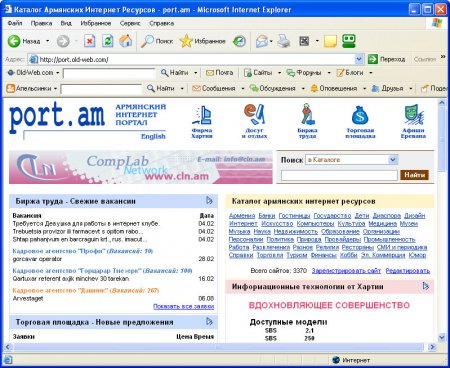
Task: Click the OldWeb.com toolbar search field
Action: [109, 73]
